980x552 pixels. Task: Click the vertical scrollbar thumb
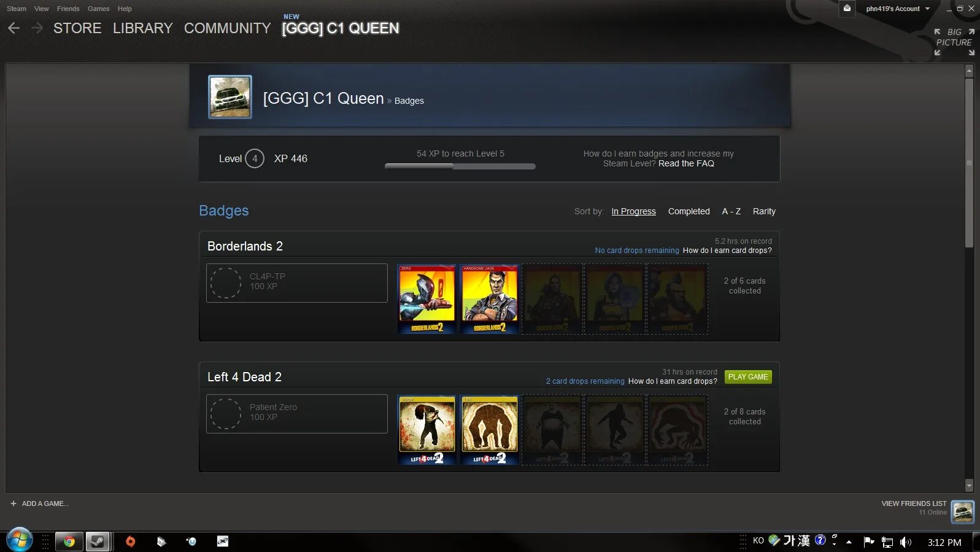[x=970, y=163]
